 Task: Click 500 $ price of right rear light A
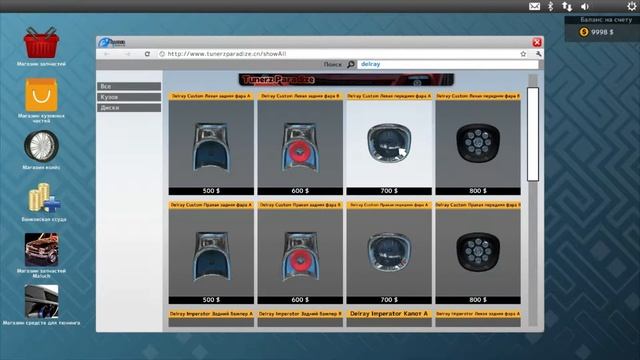[211, 300]
